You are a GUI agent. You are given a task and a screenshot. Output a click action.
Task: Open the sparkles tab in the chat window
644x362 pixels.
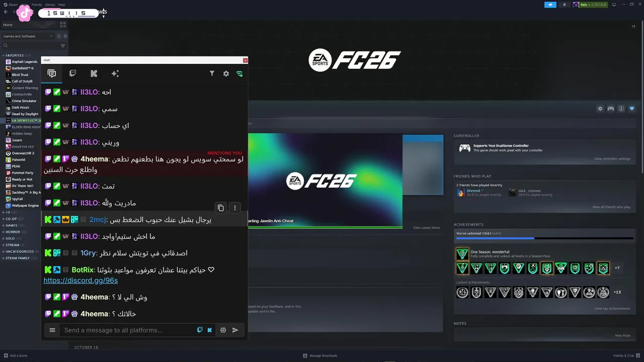click(x=115, y=73)
